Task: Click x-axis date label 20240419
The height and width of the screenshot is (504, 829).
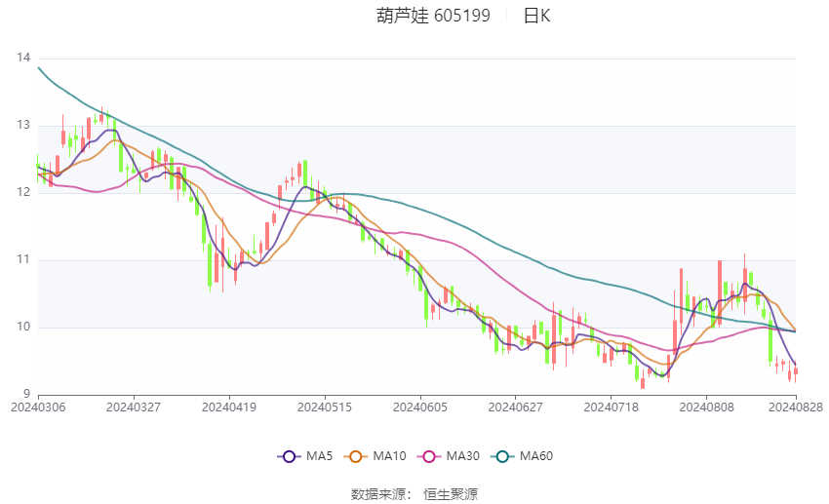Action: point(229,407)
